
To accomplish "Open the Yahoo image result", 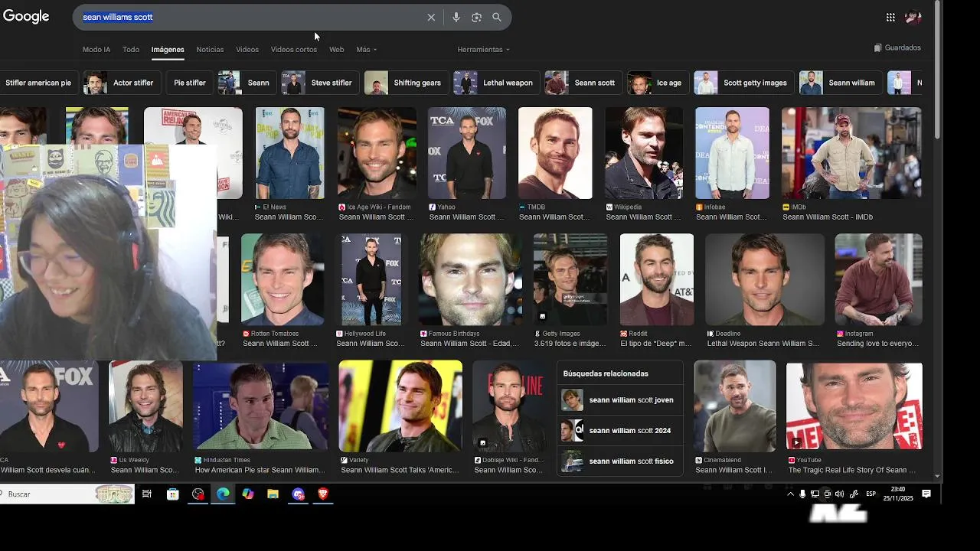I will coord(467,153).
